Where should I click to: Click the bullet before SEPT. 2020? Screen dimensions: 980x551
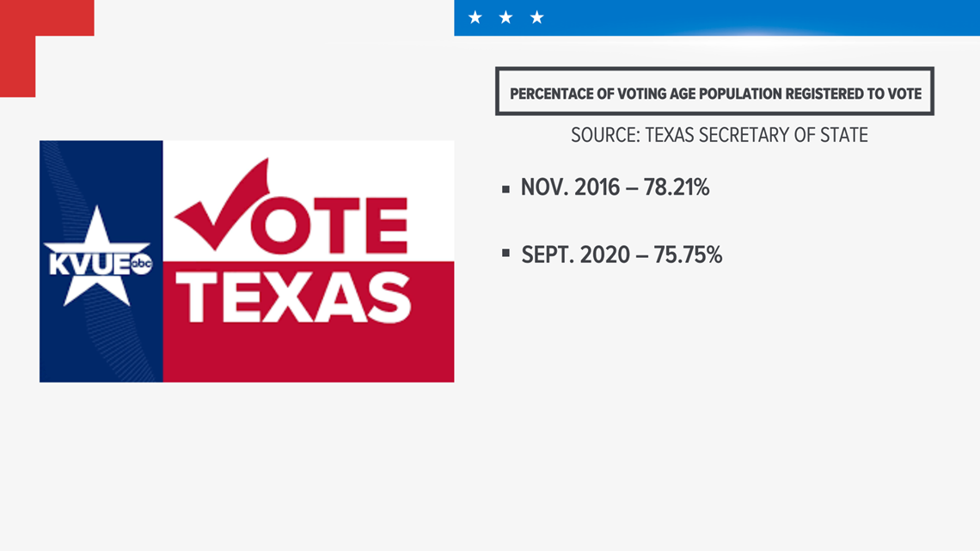point(505,253)
